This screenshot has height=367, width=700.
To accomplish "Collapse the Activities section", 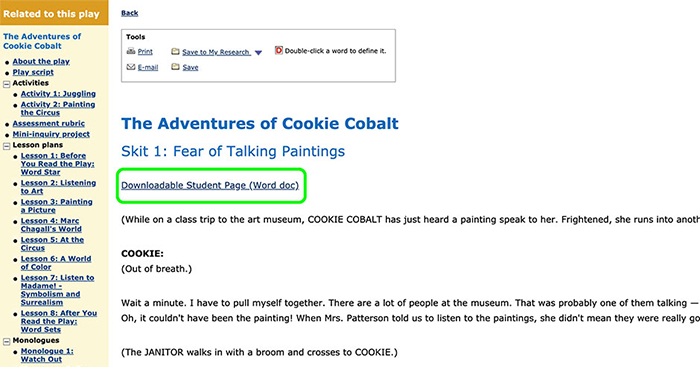I will click(6, 83).
